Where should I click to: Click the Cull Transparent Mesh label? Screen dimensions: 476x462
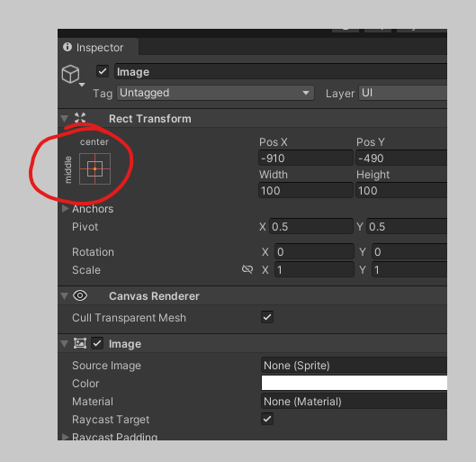[x=129, y=318]
